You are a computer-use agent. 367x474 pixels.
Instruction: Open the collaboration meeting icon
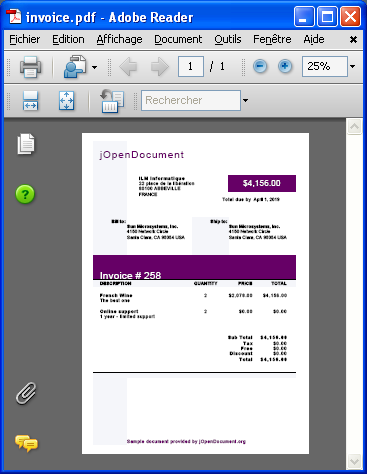tap(75, 67)
